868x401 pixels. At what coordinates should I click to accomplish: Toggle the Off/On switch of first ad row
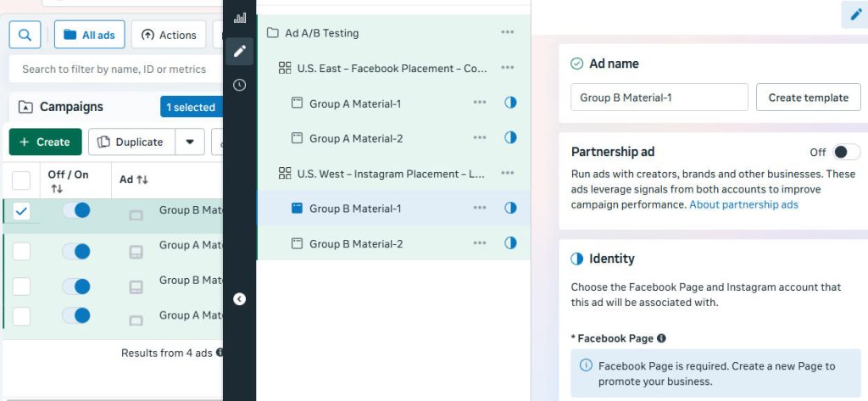76,210
